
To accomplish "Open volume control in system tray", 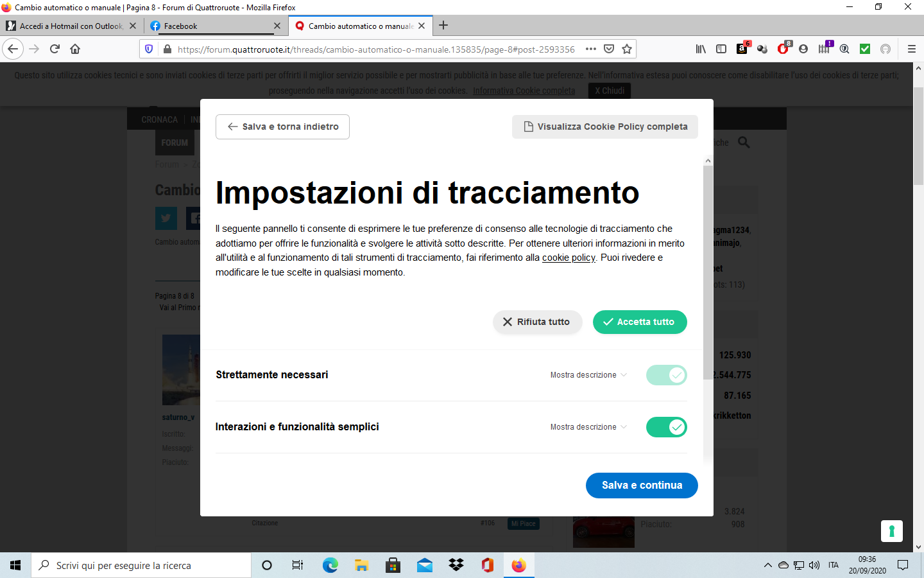I will click(x=814, y=565).
